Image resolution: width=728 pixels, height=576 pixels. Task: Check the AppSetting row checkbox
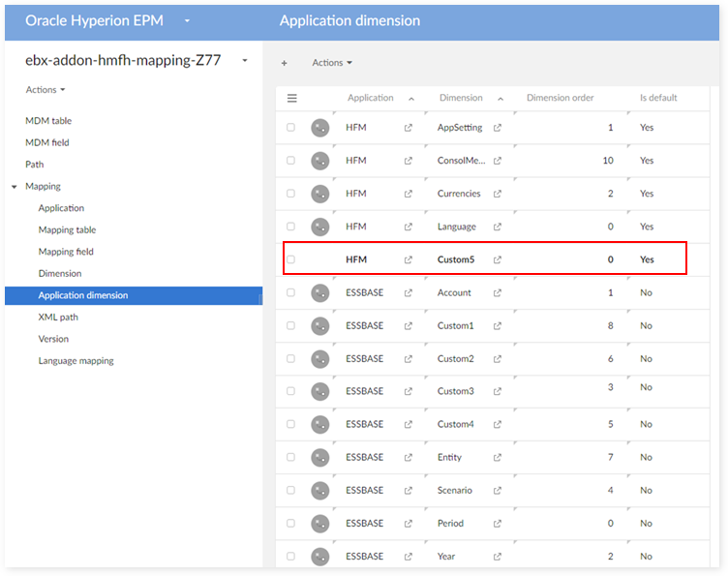point(290,127)
